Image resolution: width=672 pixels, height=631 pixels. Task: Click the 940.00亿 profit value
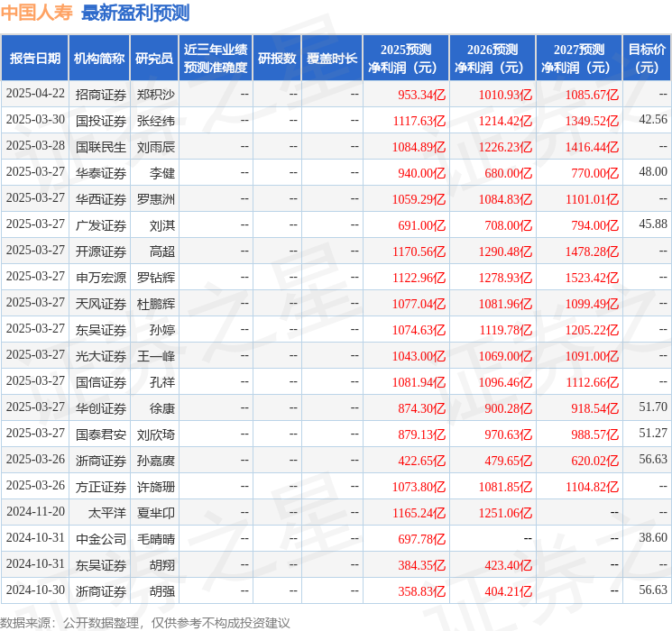(x=422, y=173)
